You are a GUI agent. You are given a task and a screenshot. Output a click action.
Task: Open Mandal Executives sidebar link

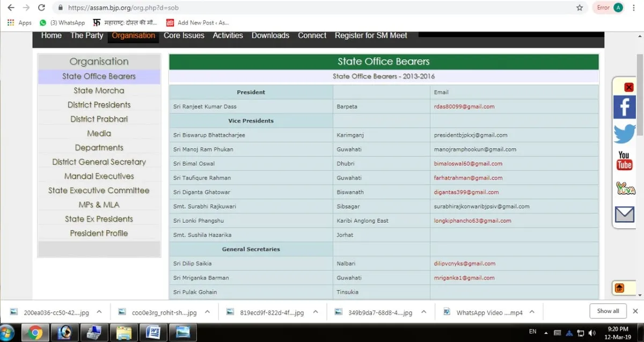(x=99, y=176)
